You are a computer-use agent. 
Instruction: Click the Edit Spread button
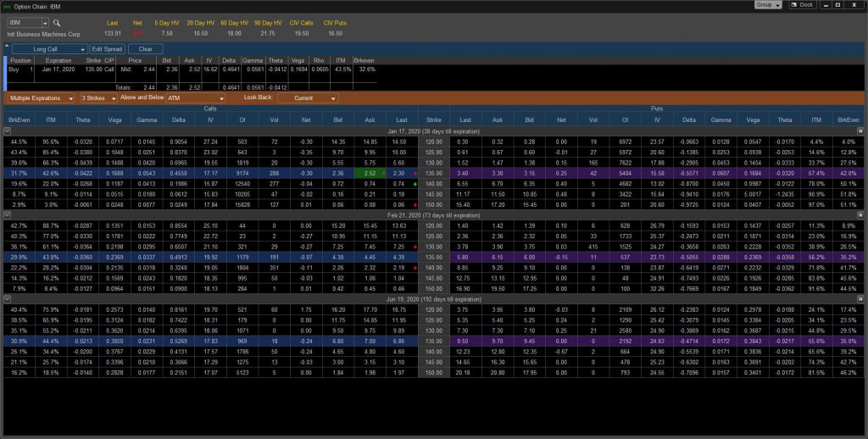point(108,49)
